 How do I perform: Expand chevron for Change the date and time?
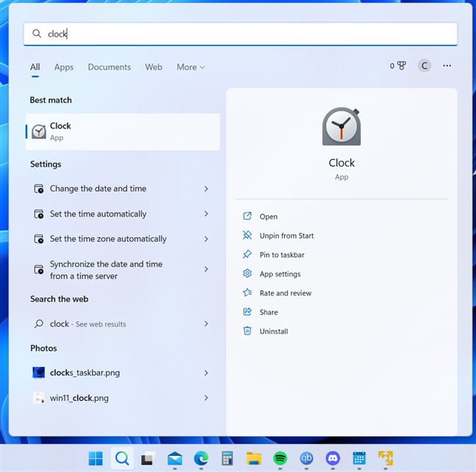tap(206, 189)
